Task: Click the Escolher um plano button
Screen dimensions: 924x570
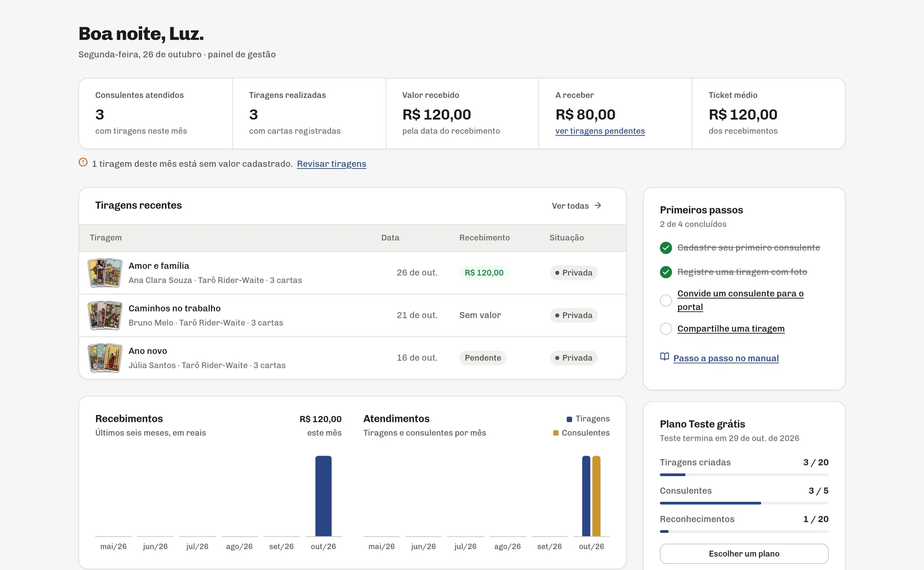Action: point(744,554)
